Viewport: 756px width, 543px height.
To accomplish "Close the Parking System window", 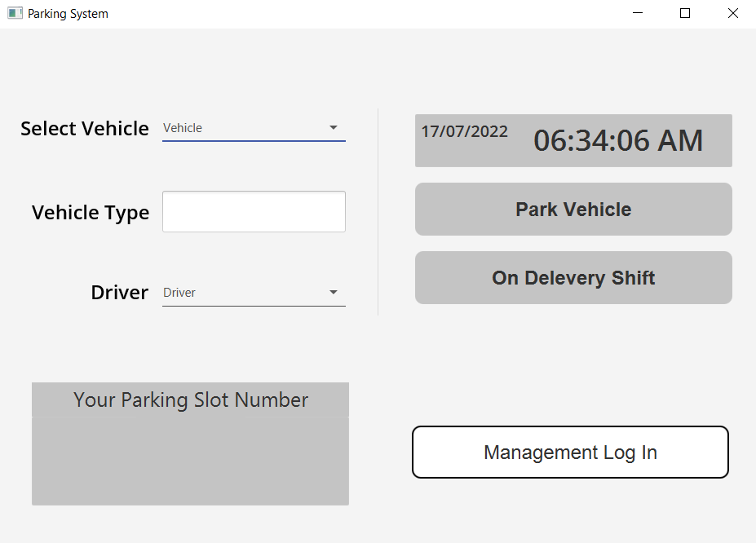I will click(x=732, y=14).
